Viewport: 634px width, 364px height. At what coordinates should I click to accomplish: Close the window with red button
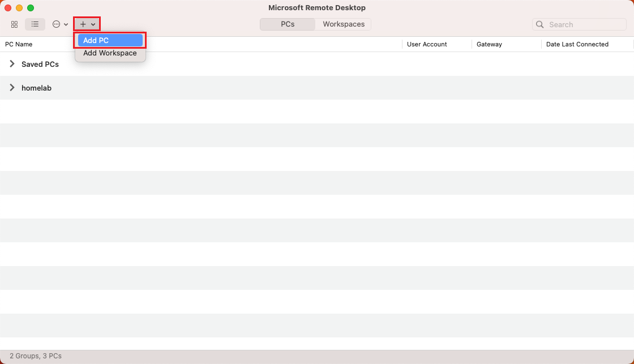(x=8, y=8)
